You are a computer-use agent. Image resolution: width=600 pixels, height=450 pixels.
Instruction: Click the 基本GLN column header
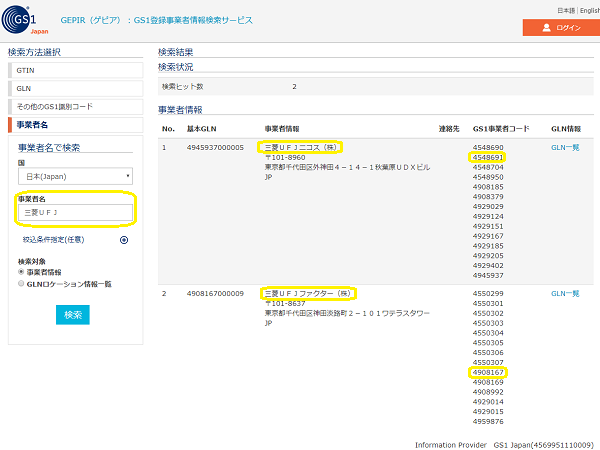(x=201, y=129)
